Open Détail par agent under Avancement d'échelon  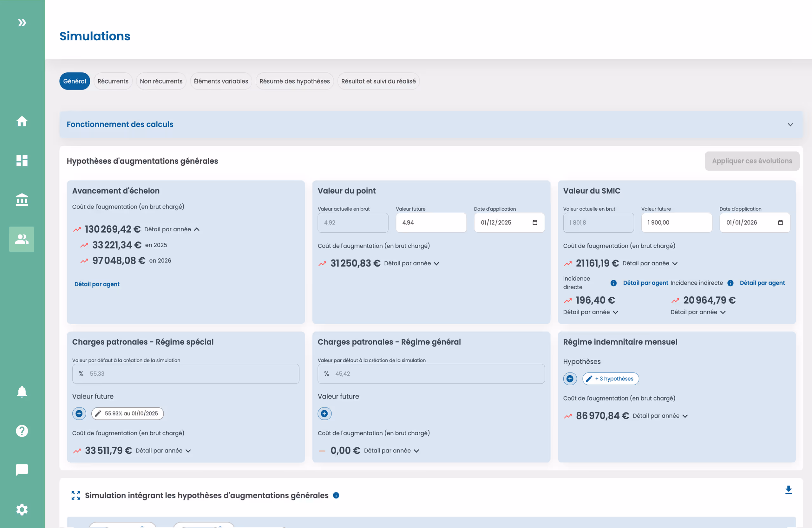point(97,284)
